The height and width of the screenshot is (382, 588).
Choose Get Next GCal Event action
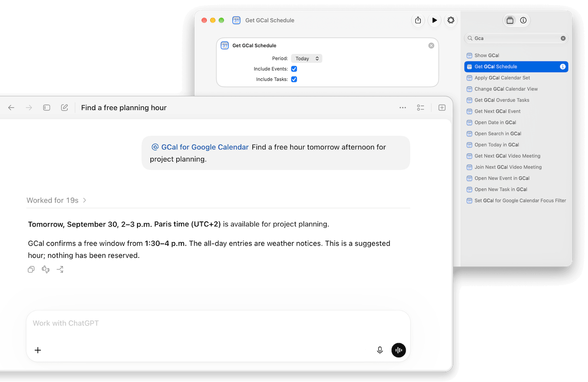(516, 111)
